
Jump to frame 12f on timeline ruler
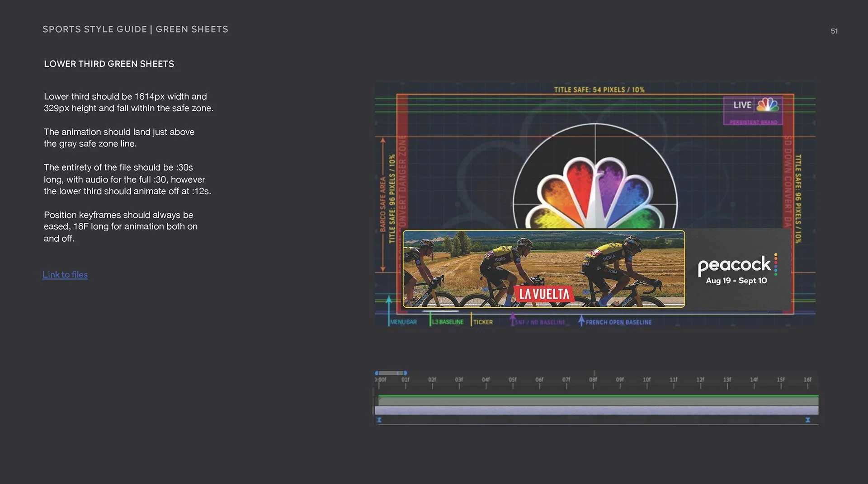[x=700, y=380]
